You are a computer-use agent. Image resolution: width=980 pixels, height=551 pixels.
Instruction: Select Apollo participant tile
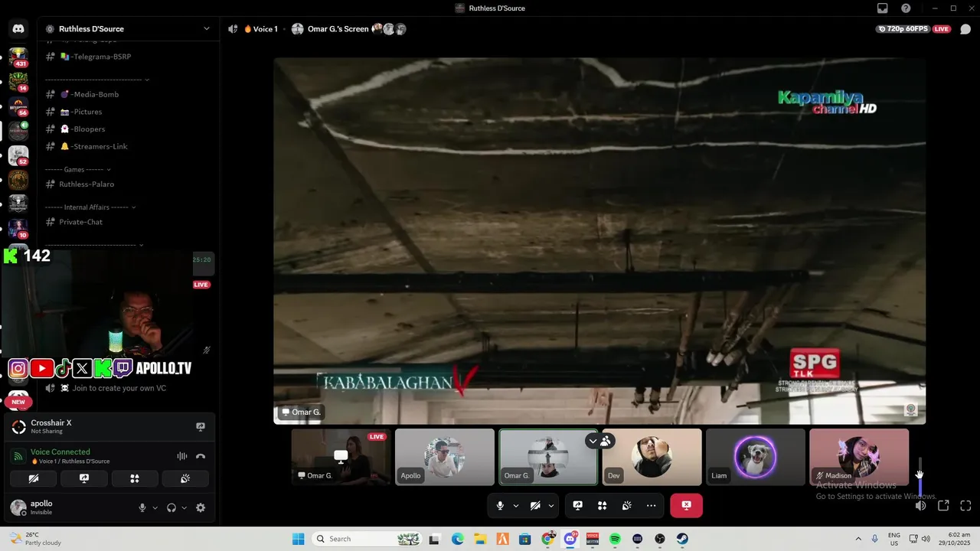(445, 457)
